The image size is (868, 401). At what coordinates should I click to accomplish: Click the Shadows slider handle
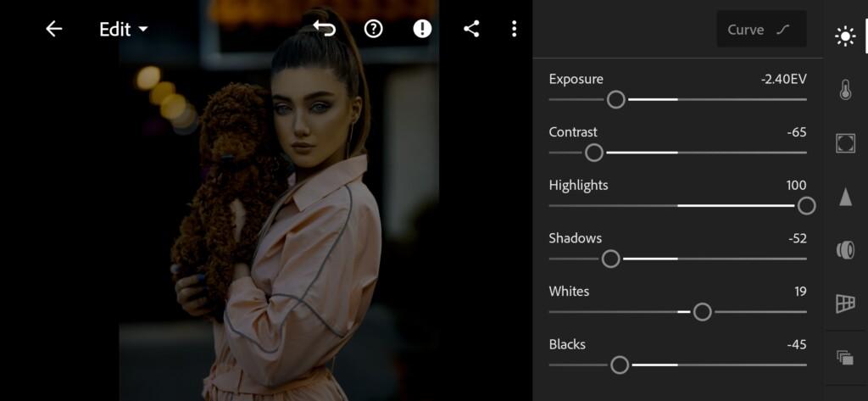tap(610, 259)
